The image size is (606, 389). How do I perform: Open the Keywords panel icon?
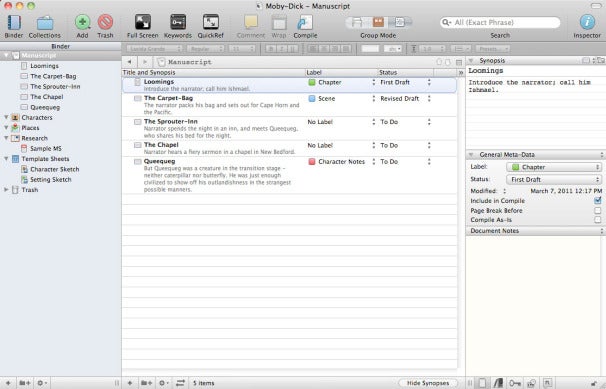(178, 22)
